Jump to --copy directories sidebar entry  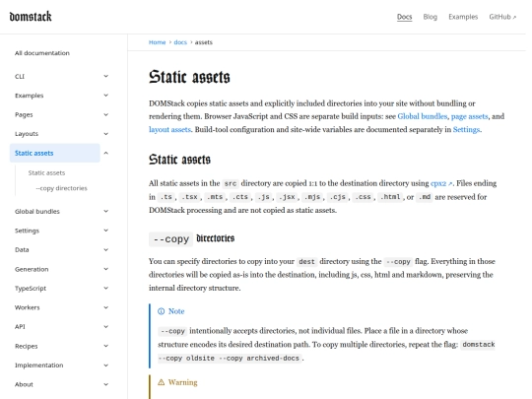pyautogui.click(x=61, y=188)
